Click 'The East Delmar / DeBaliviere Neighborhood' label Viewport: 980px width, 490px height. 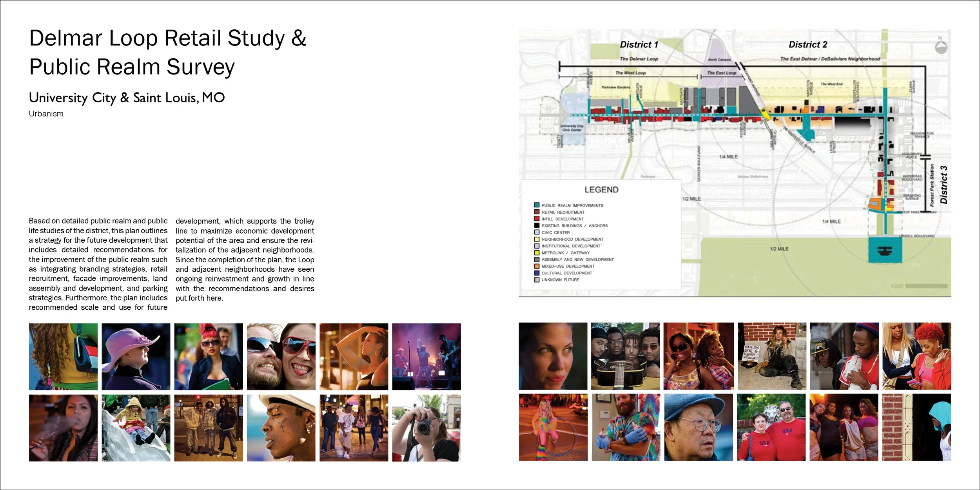click(830, 59)
